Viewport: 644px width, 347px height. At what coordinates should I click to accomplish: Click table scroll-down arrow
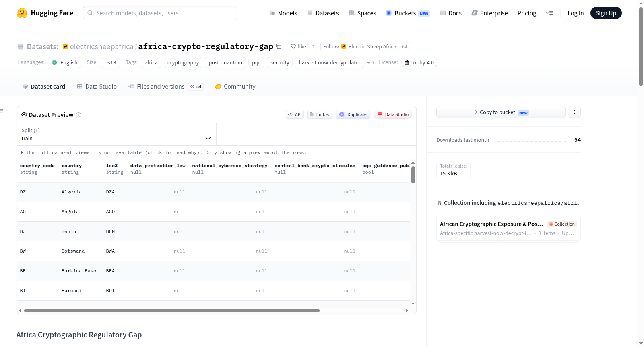click(413, 303)
